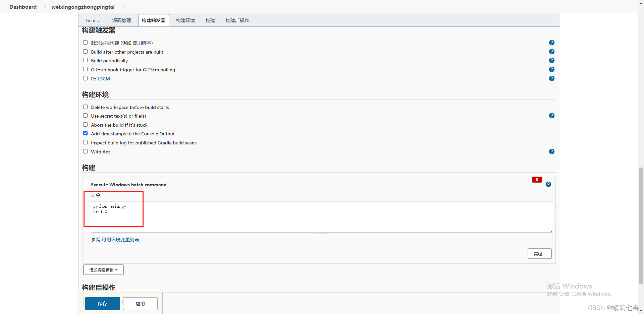Screen dimensions: 644x314
Task: Grab the build step drag handle
Action: click(x=87, y=185)
